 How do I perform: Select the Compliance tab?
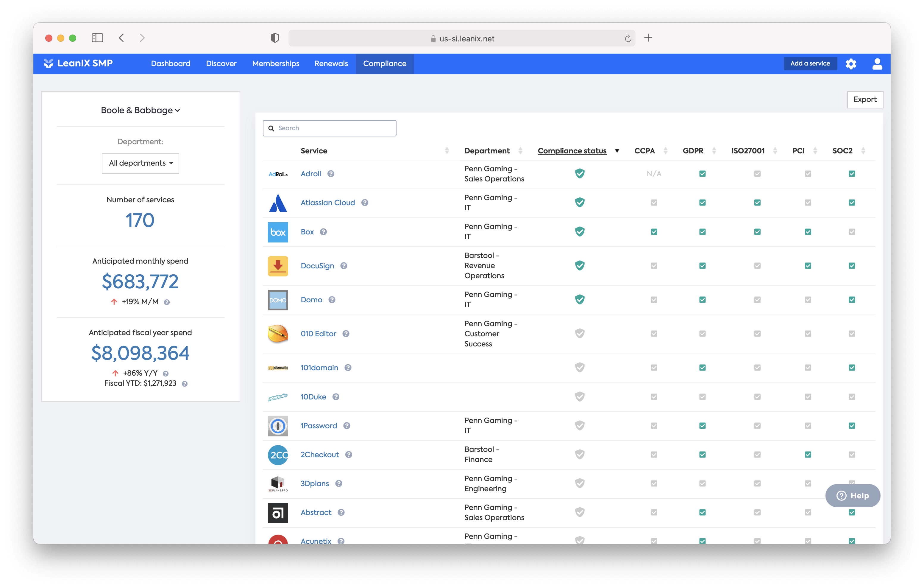click(385, 64)
